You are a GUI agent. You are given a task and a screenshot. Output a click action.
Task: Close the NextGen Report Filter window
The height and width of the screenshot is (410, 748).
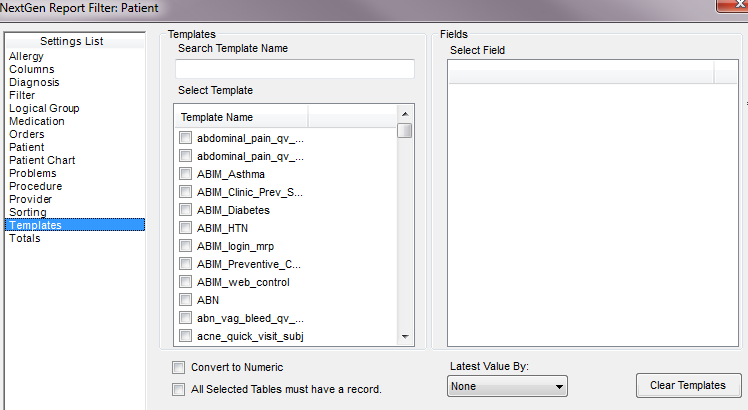point(735,5)
